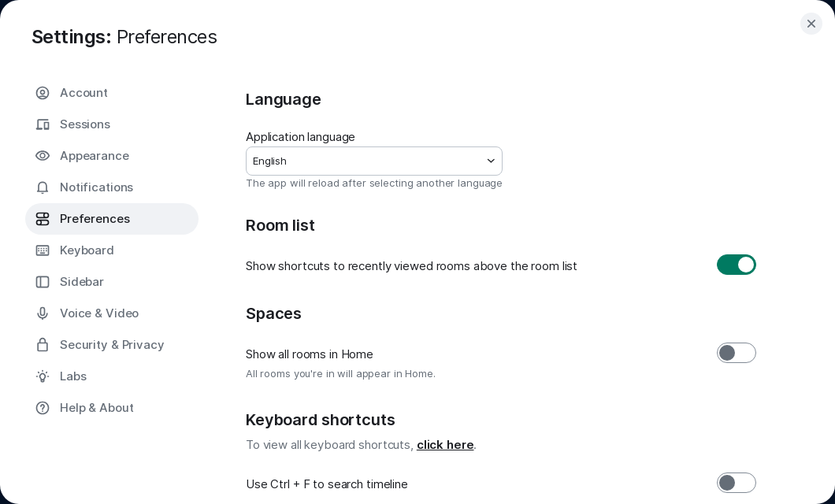Click the Voice & Video microphone icon

(43, 313)
